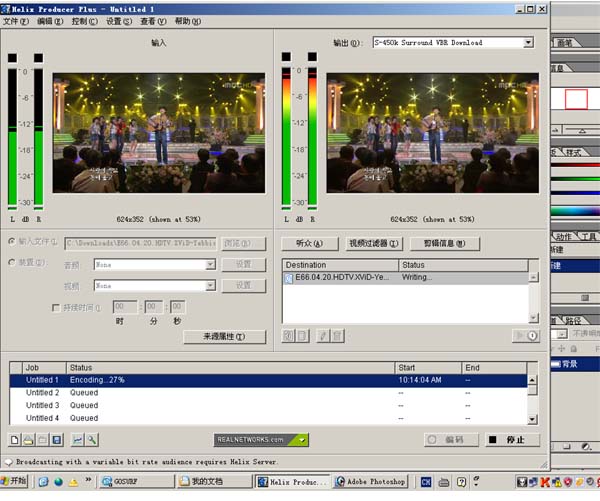Click the Helix Producer title bar icon
This screenshot has height=501, width=600.
5,8
